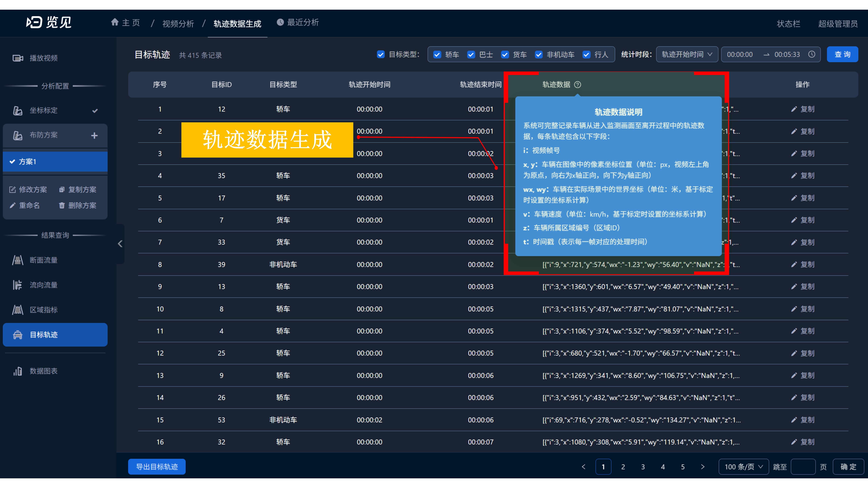868x488 pixels.
Task: Click the 查询 button
Action: 842,54
